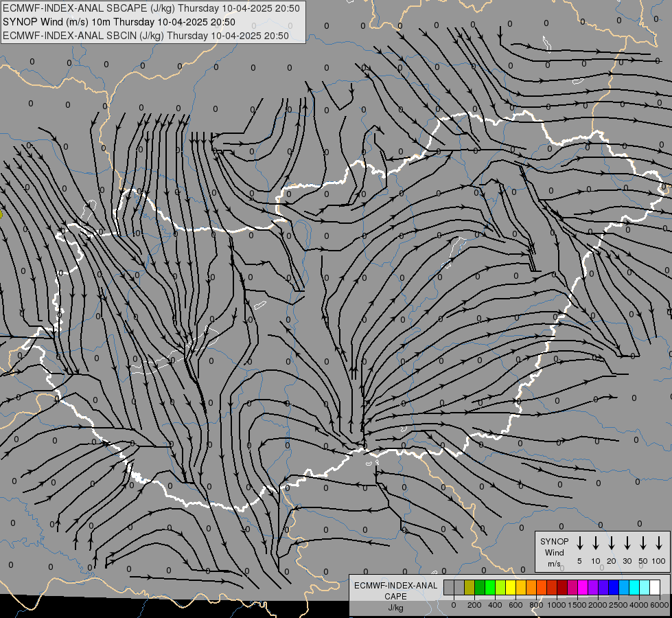The image size is (672, 618).
Task: Click the 20 m/s wind arrow in legend
Action: coord(612,542)
